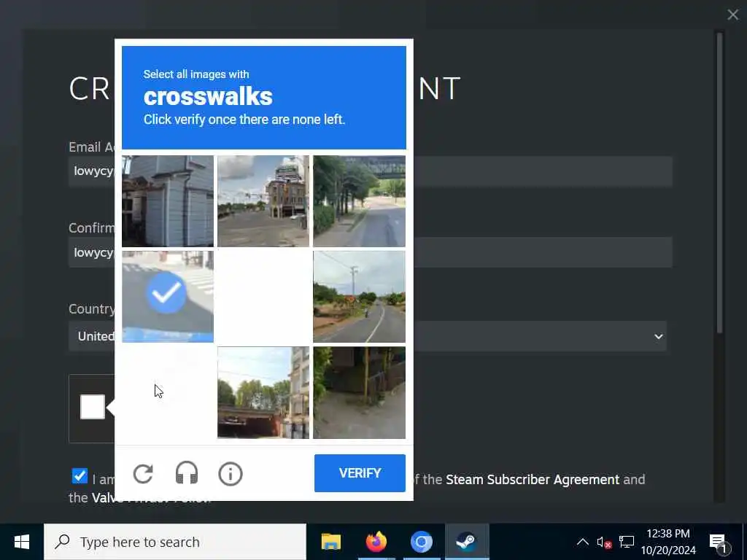
Task: Click the Confirm address input field
Action: click(370, 252)
